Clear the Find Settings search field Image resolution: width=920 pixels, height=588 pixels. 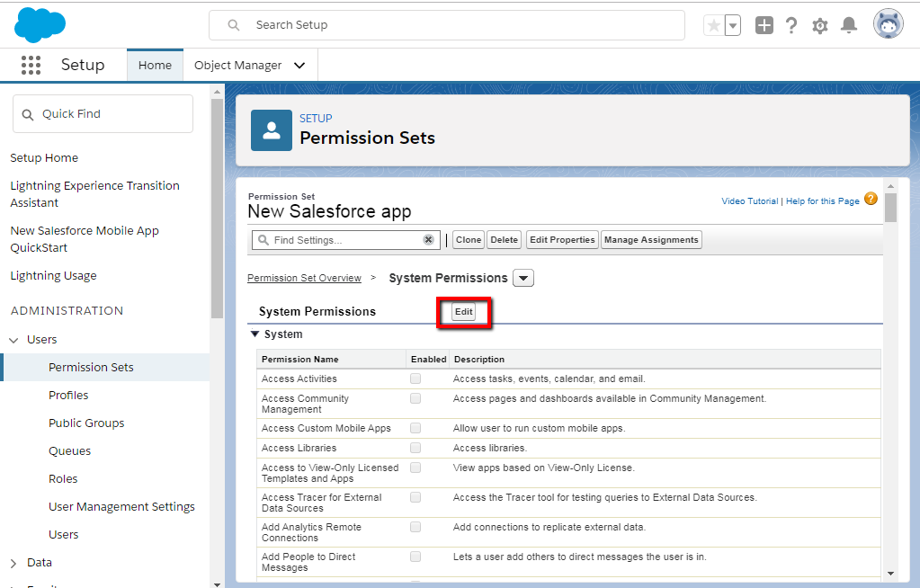coord(428,239)
